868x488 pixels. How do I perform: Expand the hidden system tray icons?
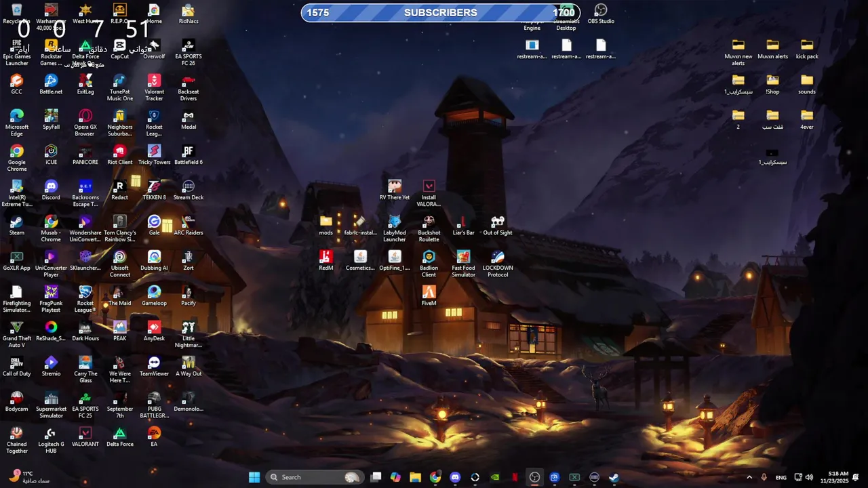pyautogui.click(x=749, y=477)
